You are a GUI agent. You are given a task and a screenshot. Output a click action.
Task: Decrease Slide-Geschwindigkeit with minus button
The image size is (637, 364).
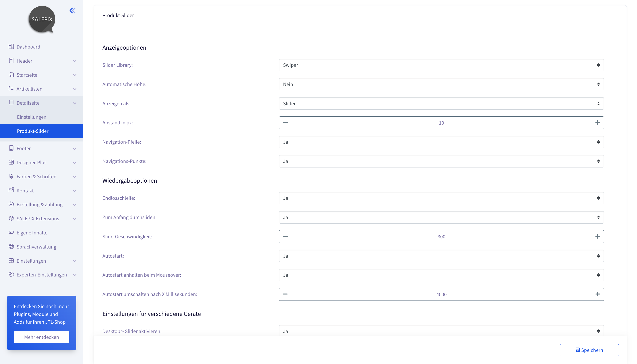[x=285, y=237]
